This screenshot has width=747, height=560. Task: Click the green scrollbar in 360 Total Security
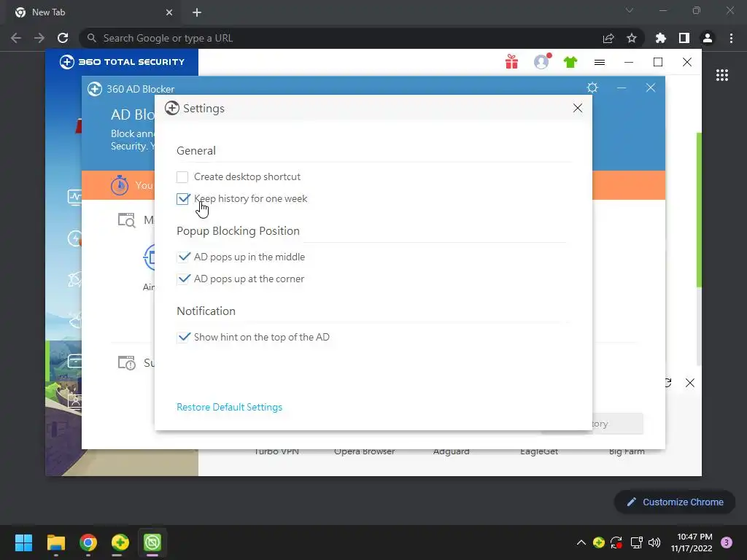coord(699,209)
